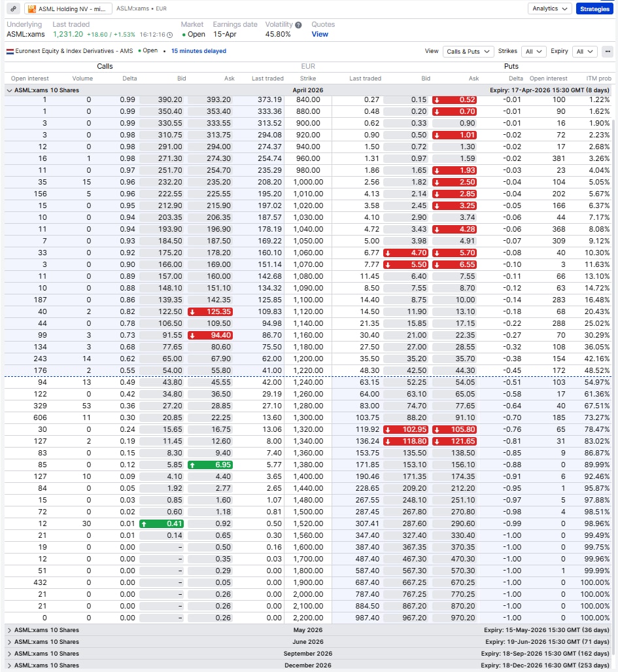Image resolution: width=618 pixels, height=672 pixels.
Task: Open the Strikes filter dropdown
Action: tap(532, 51)
